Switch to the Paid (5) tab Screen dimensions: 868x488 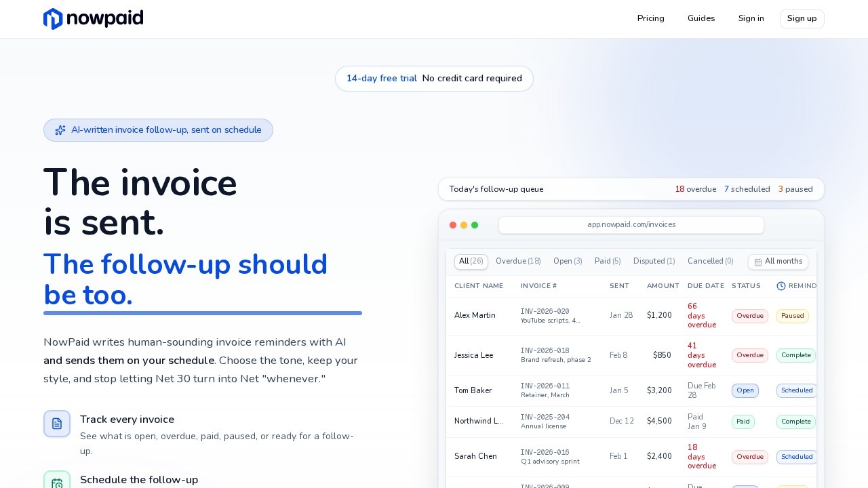click(608, 262)
